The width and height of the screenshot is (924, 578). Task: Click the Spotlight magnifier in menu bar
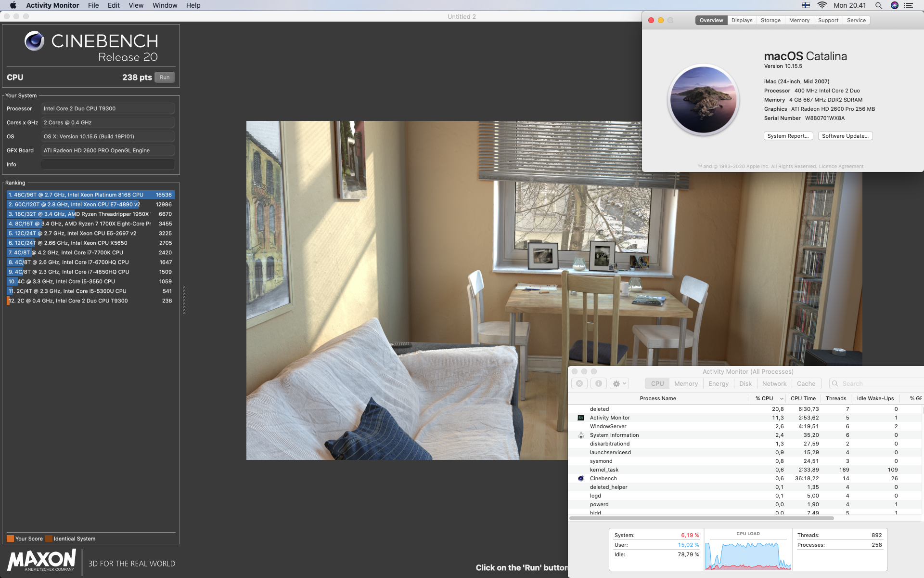pyautogui.click(x=878, y=5)
